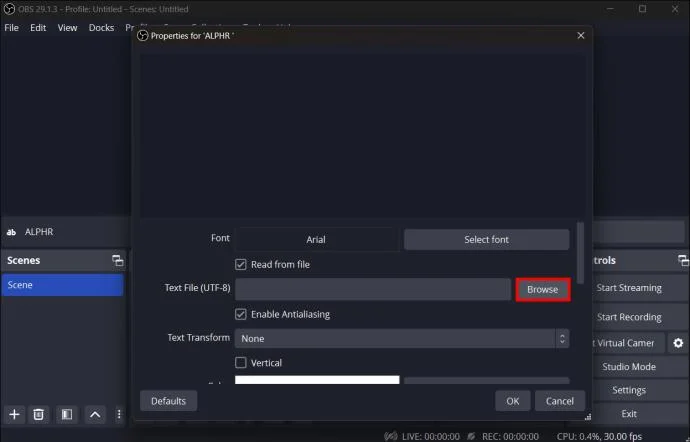Open the Docks menu
The width and height of the screenshot is (690, 442).
point(101,27)
